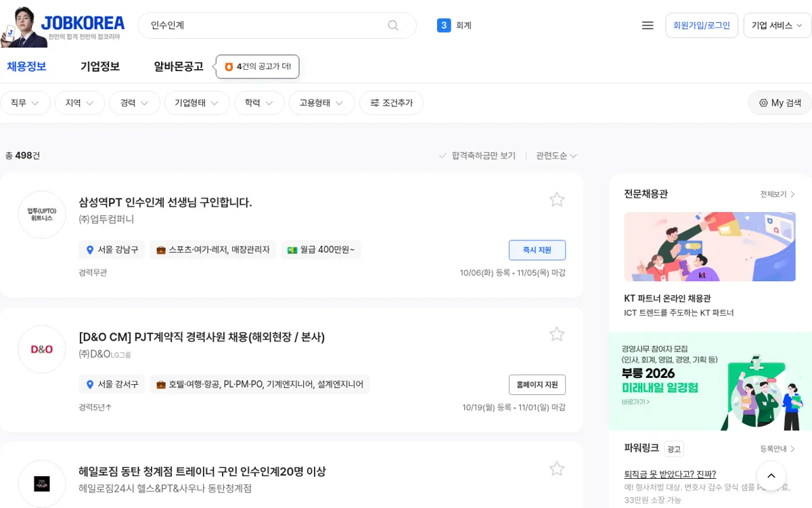812x508 pixels.
Task: Click the 광고 badge beside 파워링크
Action: (674, 449)
